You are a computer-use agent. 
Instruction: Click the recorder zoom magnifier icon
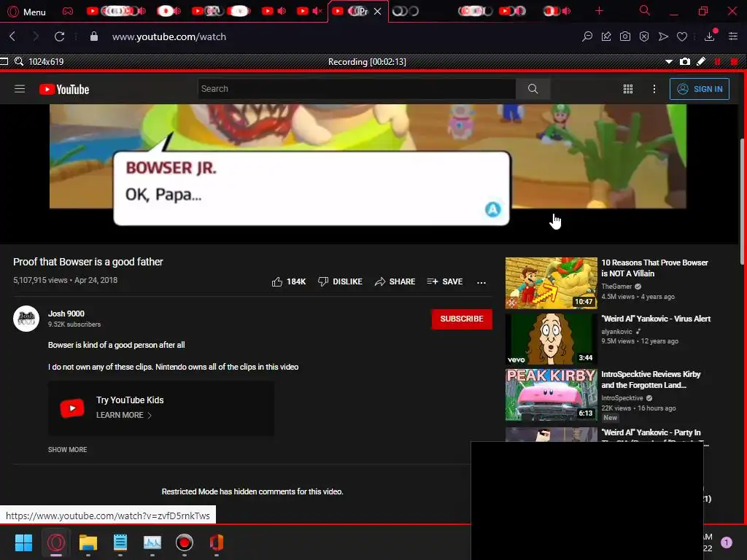[x=19, y=61]
